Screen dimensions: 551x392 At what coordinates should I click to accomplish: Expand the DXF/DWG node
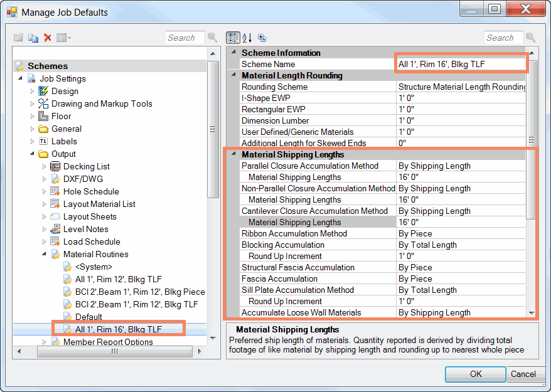tap(44, 179)
